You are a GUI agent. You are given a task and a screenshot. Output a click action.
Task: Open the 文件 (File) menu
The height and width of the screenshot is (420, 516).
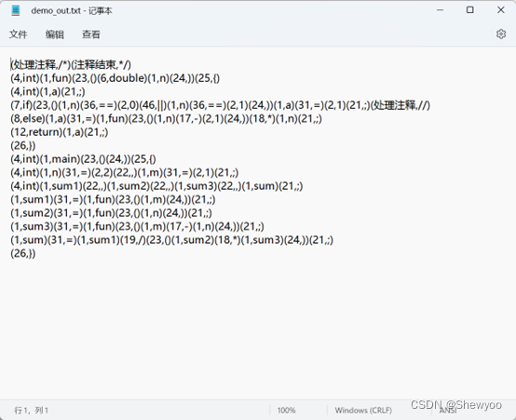click(x=18, y=34)
